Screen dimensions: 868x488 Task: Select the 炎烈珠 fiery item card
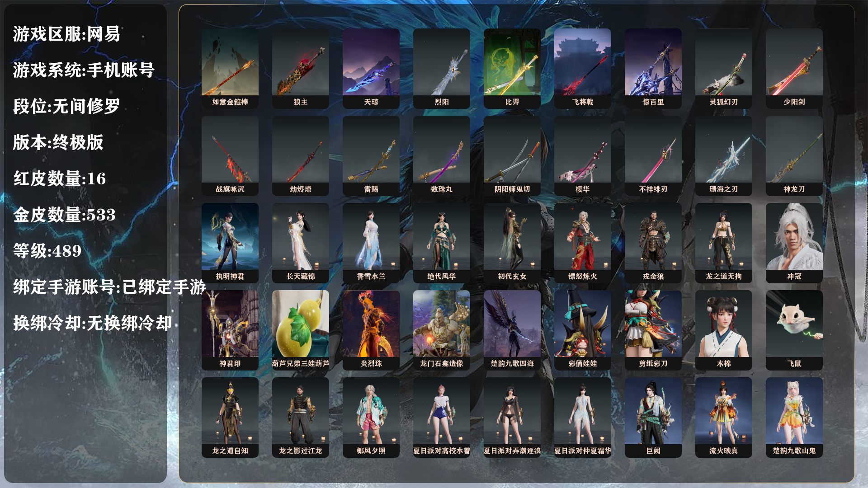pos(371,330)
